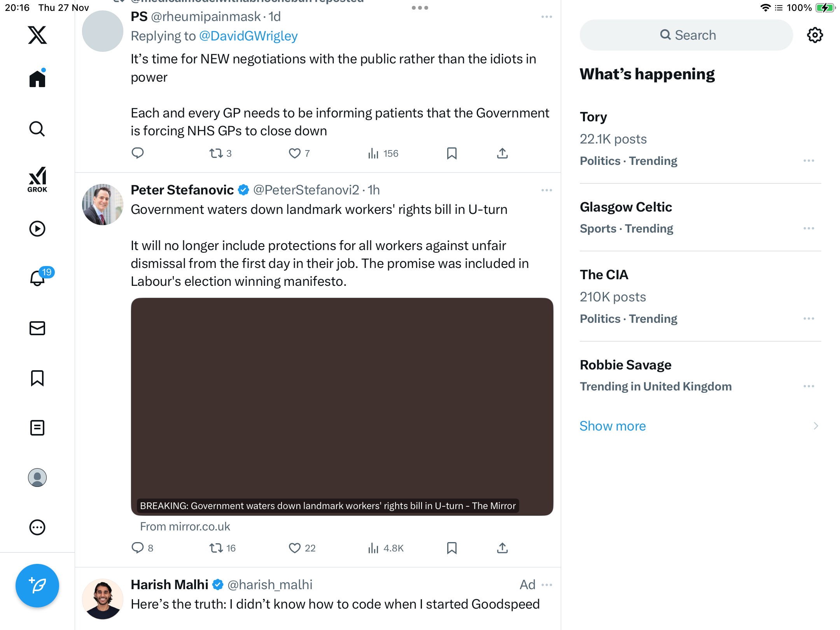Open Lists from the sidebar
This screenshot has height=630, width=840.
click(x=37, y=428)
